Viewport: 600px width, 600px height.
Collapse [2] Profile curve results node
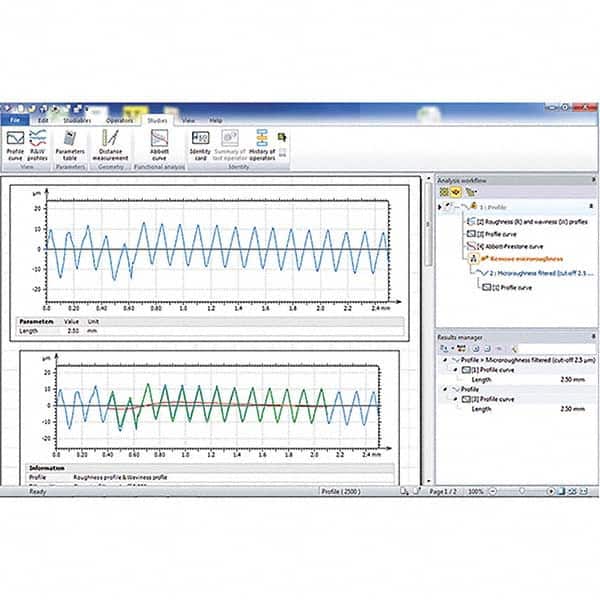pyautogui.click(x=455, y=399)
